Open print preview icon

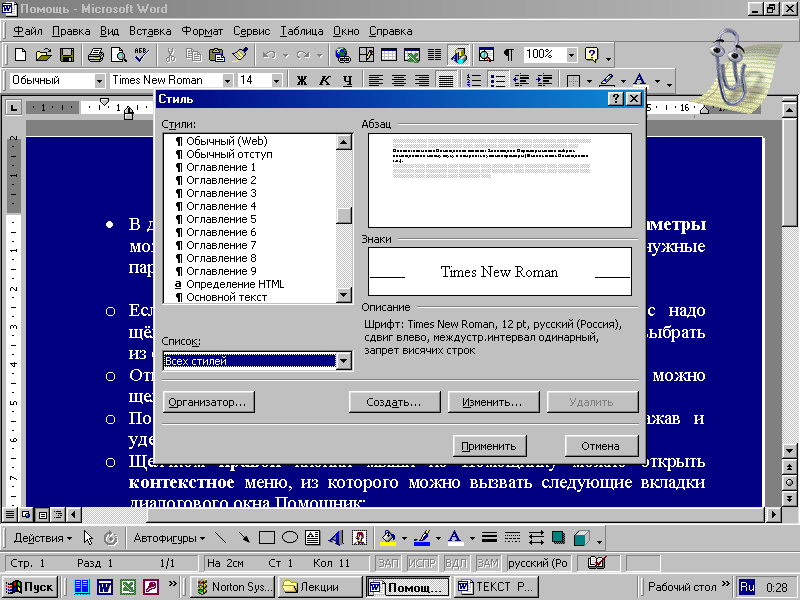tap(118, 55)
